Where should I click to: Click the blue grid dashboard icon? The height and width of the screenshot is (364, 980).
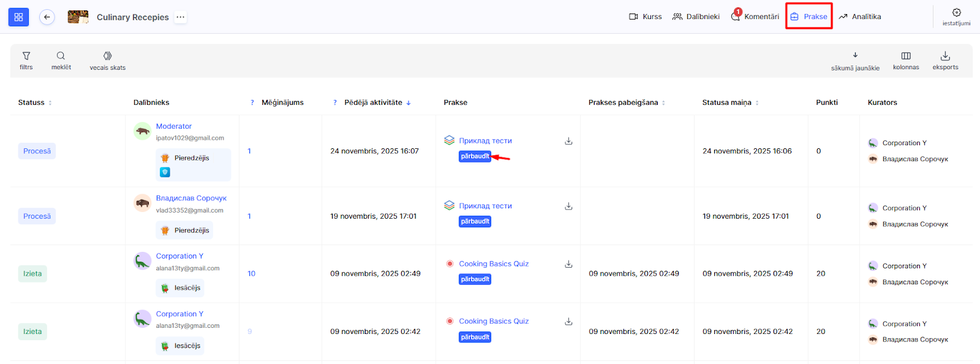(18, 17)
